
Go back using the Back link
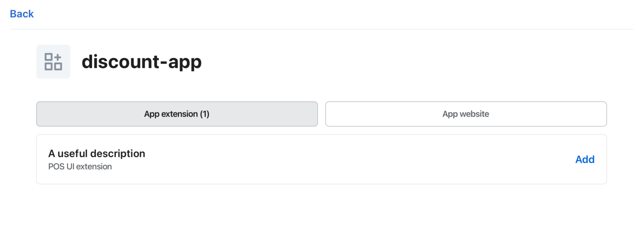click(22, 14)
